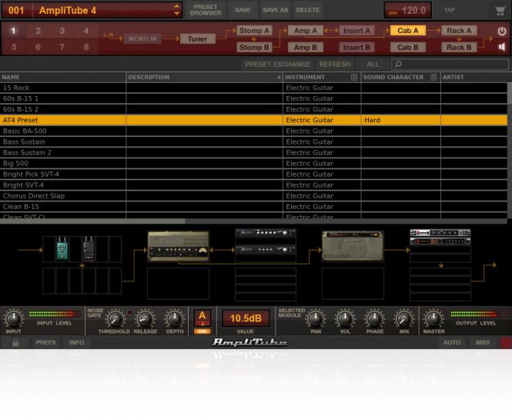Select chain preset slot 3
This screenshot has height=420, width=512.
click(x=62, y=31)
